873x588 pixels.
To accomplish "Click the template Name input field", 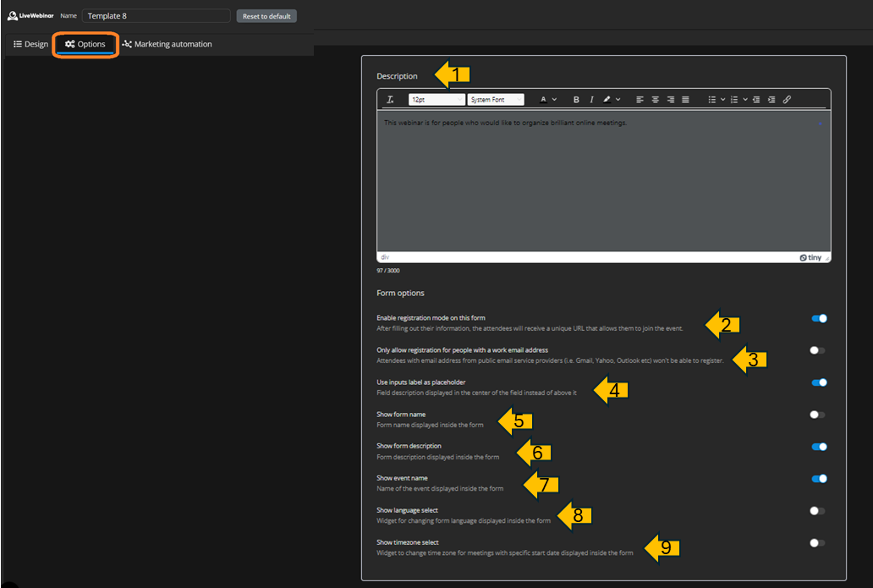I will tap(156, 16).
